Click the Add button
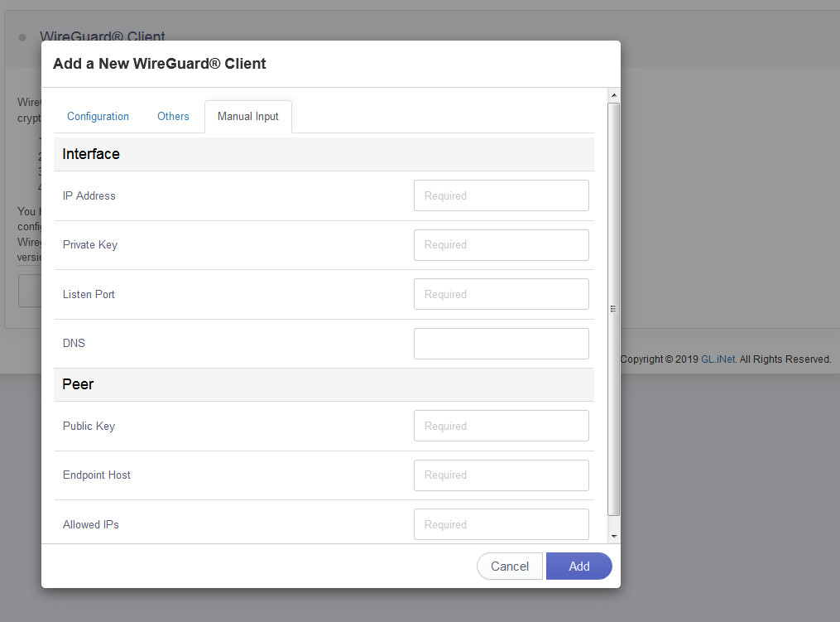The height and width of the screenshot is (622, 840). point(578,567)
